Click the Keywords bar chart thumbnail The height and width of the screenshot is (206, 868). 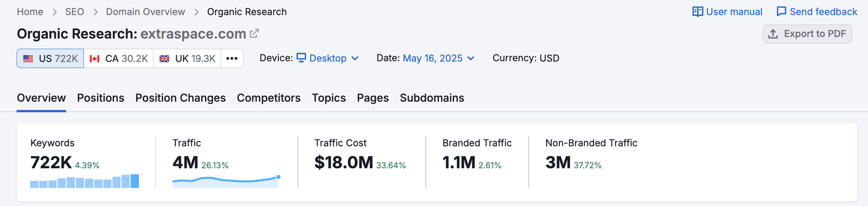click(x=85, y=181)
